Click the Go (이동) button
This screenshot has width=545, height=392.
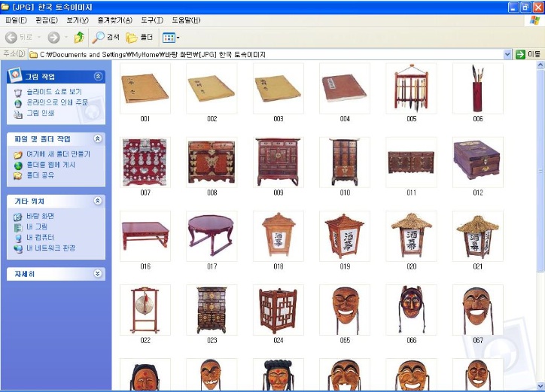[x=528, y=54]
